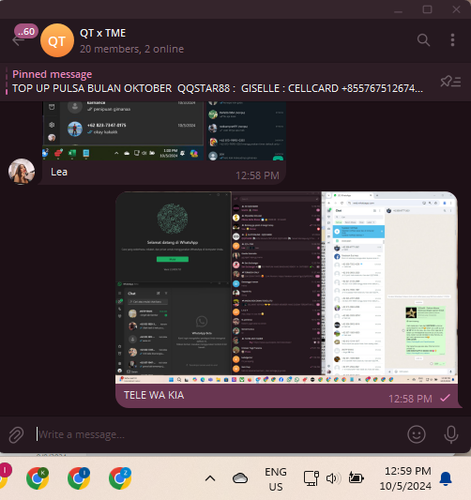This screenshot has width=471, height=500.
Task: Open Chrome with the I profile badge
Action: [x=79, y=478]
